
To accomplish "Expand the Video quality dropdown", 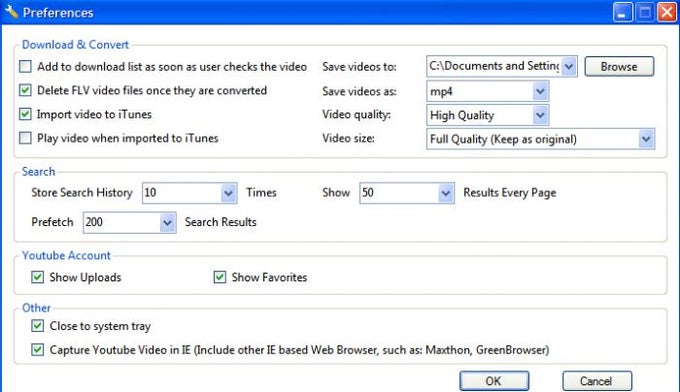I will 540,115.
